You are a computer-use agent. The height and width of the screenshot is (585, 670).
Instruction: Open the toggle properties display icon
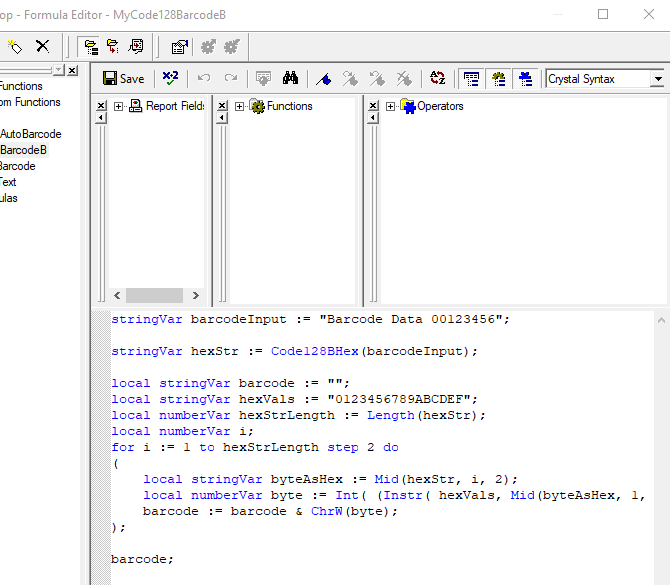pos(179,47)
